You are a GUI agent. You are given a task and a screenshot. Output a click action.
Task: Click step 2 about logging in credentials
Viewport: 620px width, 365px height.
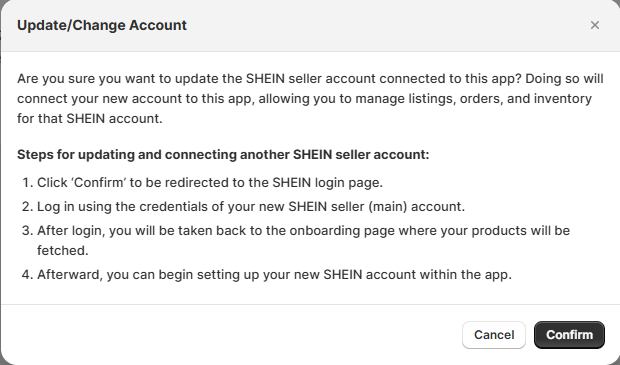click(251, 207)
